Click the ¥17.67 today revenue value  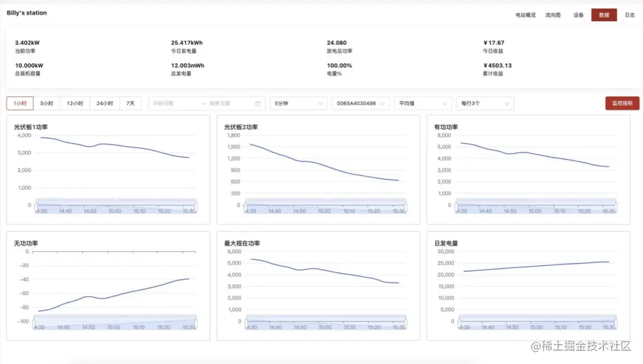pos(494,43)
